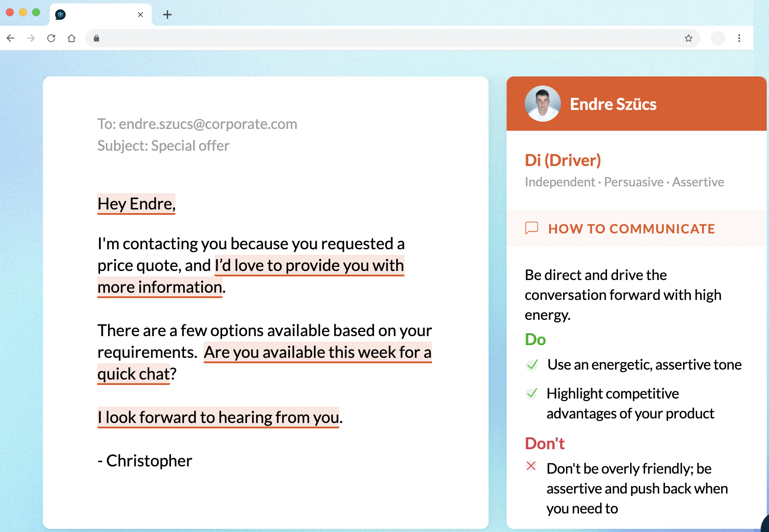
Task: Reload the current page
Action: click(51, 38)
